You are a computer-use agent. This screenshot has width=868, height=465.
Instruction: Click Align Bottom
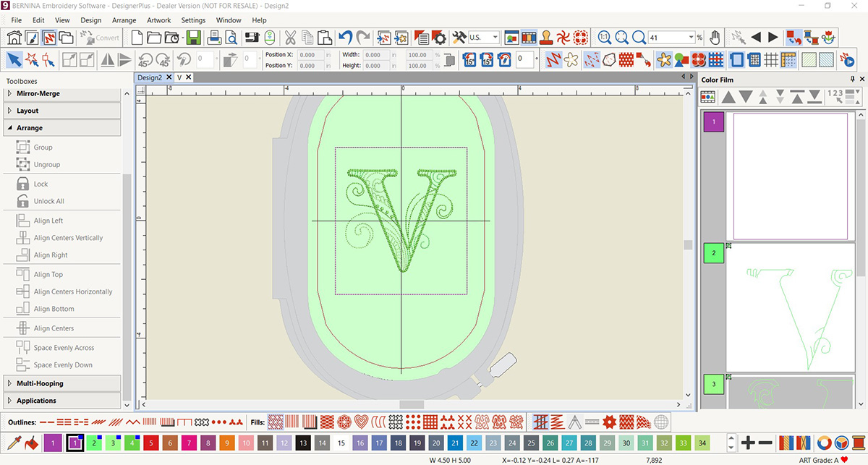point(54,309)
